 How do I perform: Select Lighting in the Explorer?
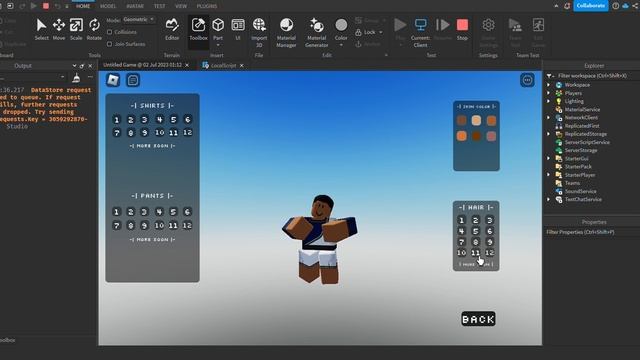pyautogui.click(x=574, y=101)
